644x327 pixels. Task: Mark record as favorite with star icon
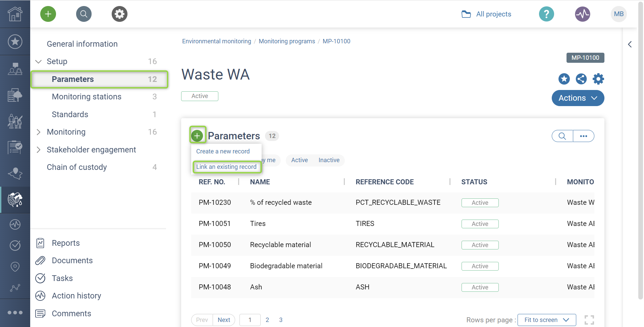tap(564, 79)
